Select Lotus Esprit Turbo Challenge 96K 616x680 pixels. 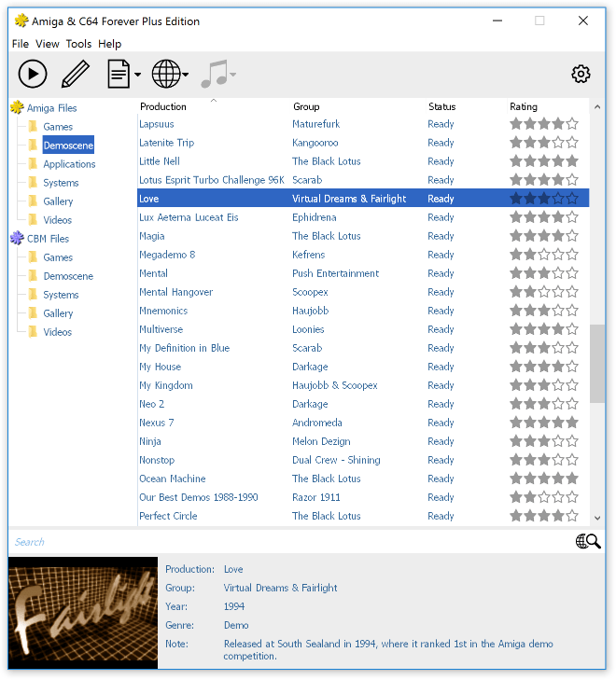point(363,180)
